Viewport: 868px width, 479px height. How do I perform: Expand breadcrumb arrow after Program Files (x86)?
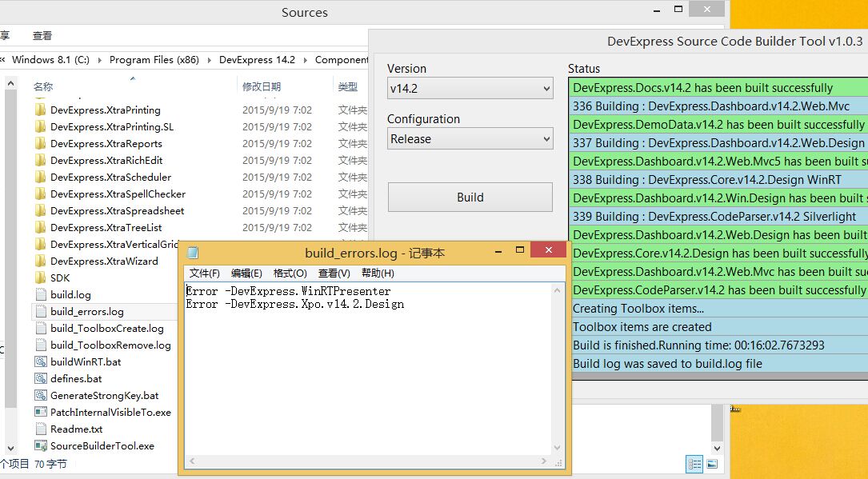[210, 60]
